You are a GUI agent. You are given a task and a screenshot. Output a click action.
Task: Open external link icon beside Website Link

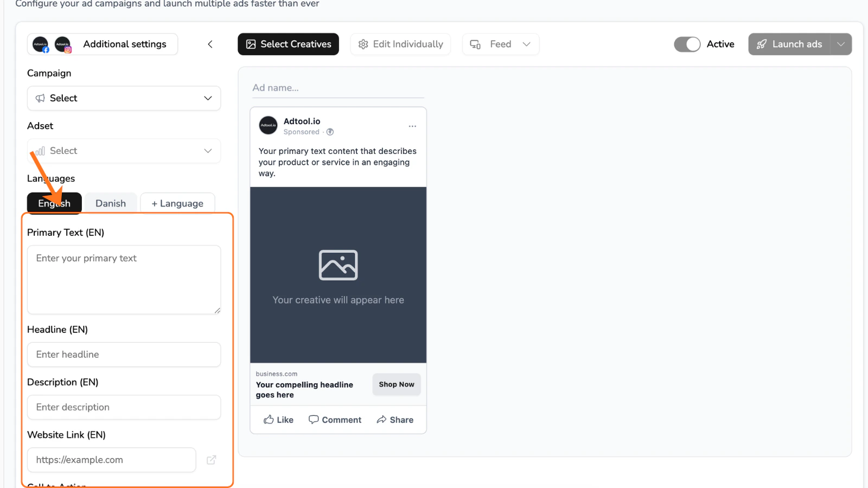tap(212, 460)
